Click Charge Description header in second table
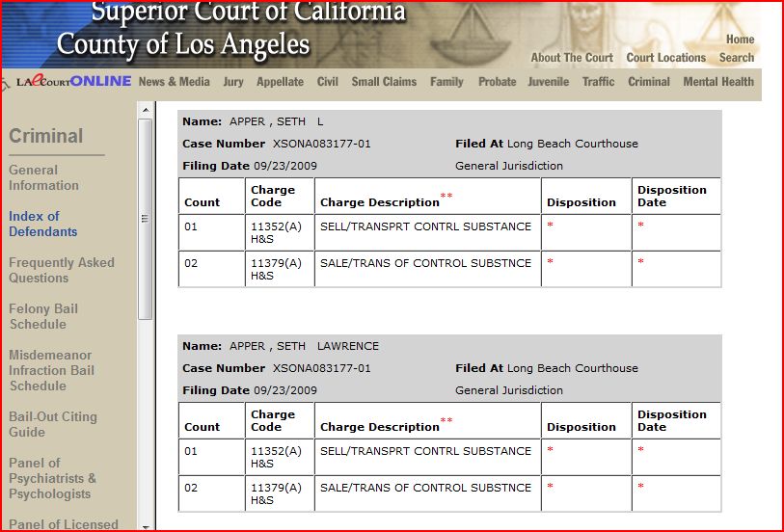Screen dimensions: 784x532 tap(380, 427)
